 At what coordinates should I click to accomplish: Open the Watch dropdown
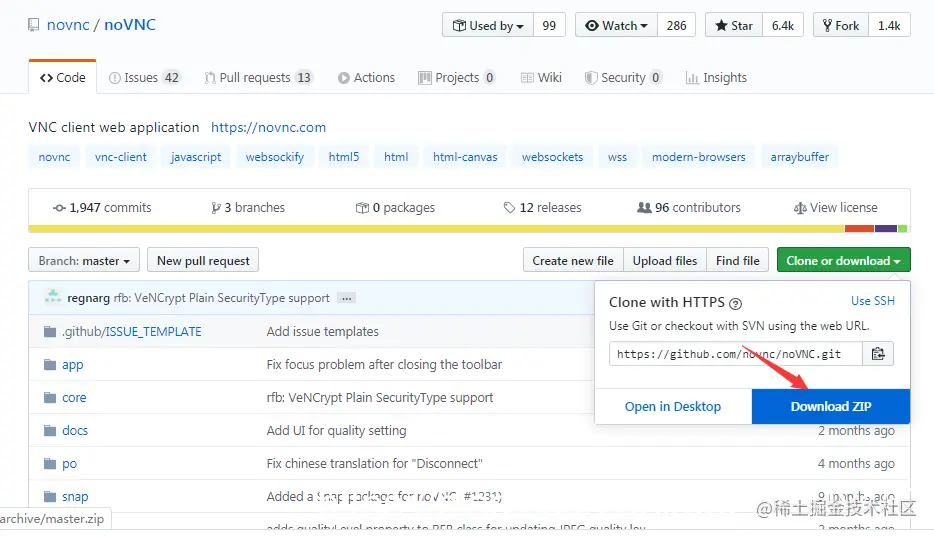pyautogui.click(x=617, y=26)
